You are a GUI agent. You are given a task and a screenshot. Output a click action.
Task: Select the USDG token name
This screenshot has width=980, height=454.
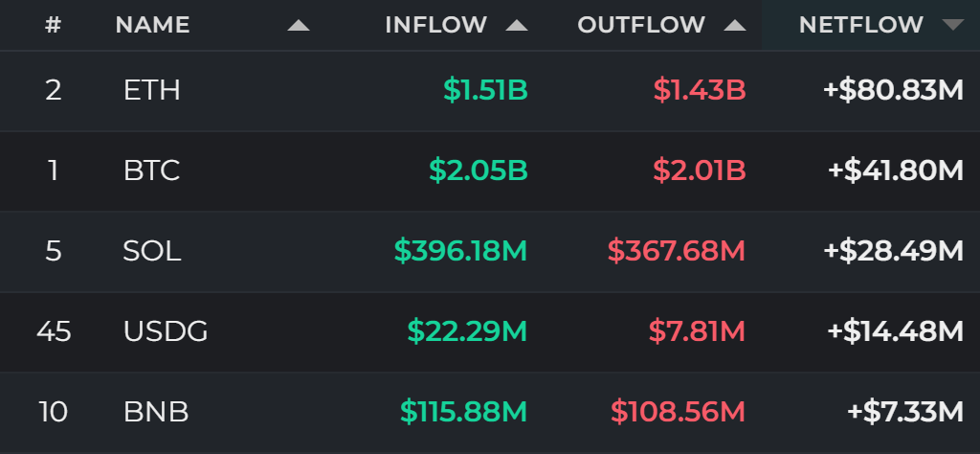click(166, 331)
